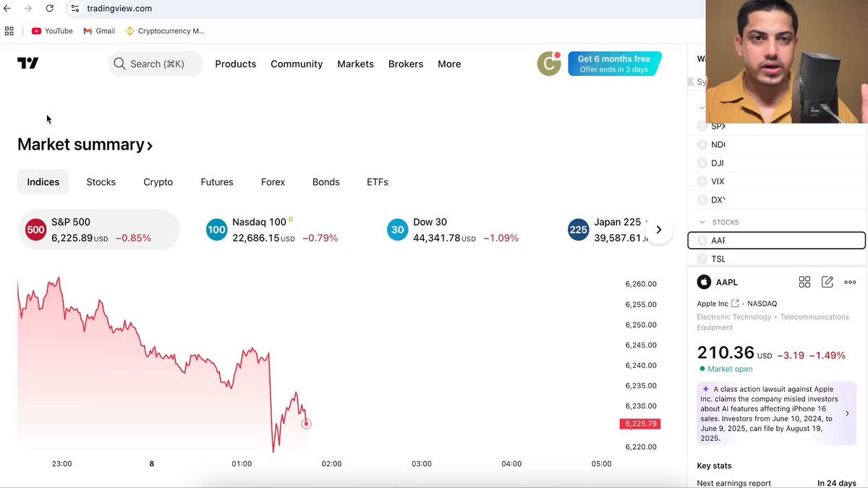This screenshot has height=488, width=868.
Task: Collapse the STOCKS watchlist section
Action: [702, 222]
